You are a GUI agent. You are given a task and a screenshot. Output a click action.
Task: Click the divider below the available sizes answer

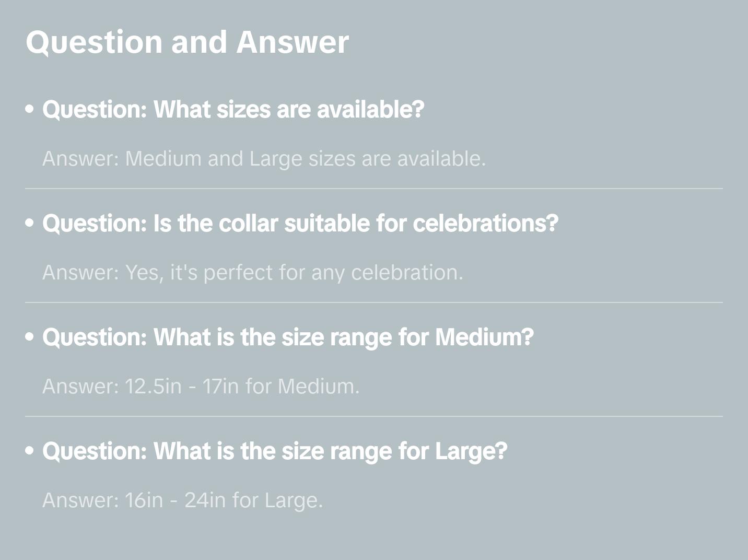(x=373, y=189)
